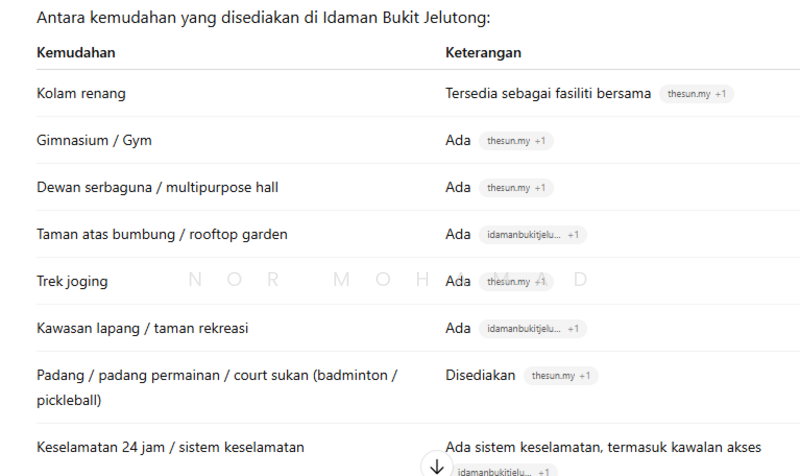The height and width of the screenshot is (476, 800).
Task: Click the Kemudahan column header
Action: 76,52
